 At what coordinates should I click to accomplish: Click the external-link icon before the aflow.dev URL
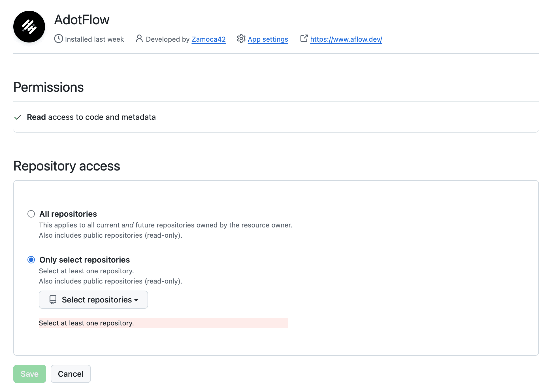(x=304, y=39)
